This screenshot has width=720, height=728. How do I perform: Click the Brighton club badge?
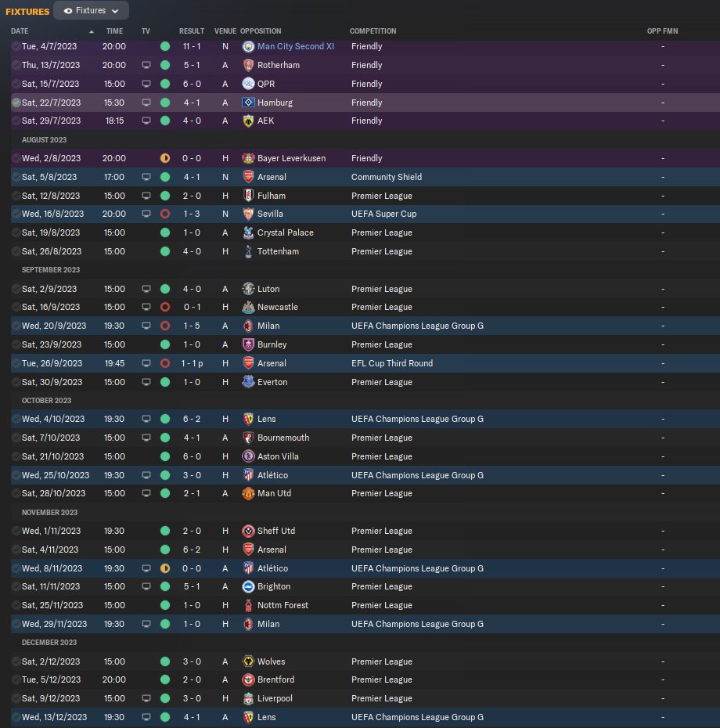[248, 587]
